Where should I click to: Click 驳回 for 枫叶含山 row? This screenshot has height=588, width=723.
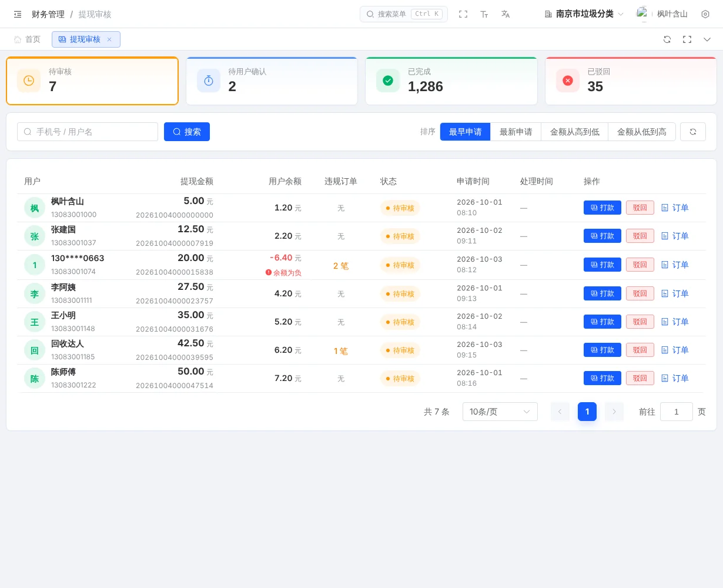pos(640,208)
